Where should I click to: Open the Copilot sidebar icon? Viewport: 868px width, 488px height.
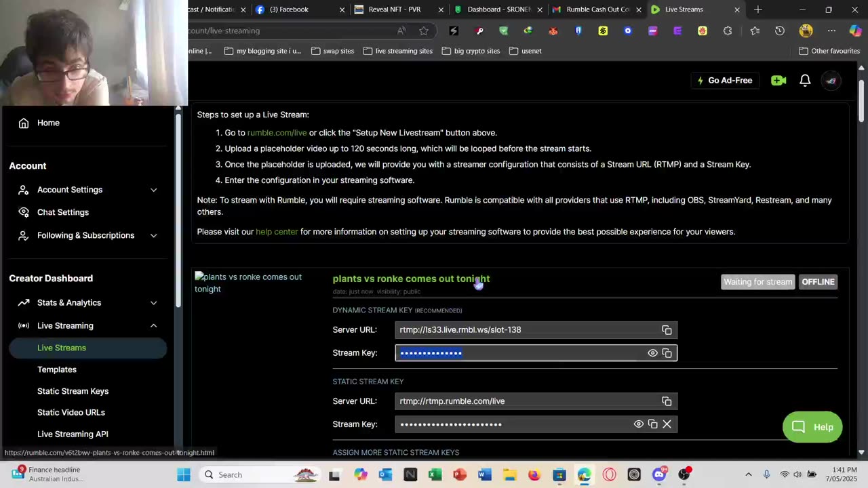[x=856, y=30]
